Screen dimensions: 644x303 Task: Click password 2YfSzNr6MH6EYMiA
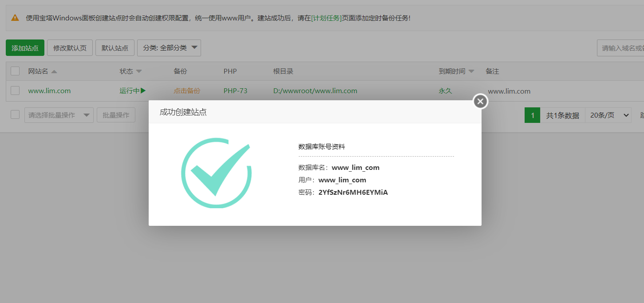353,193
